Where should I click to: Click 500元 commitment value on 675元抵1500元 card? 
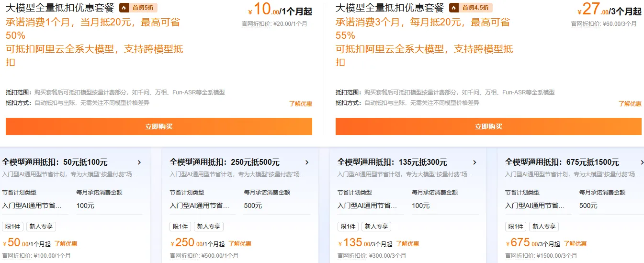coord(588,206)
